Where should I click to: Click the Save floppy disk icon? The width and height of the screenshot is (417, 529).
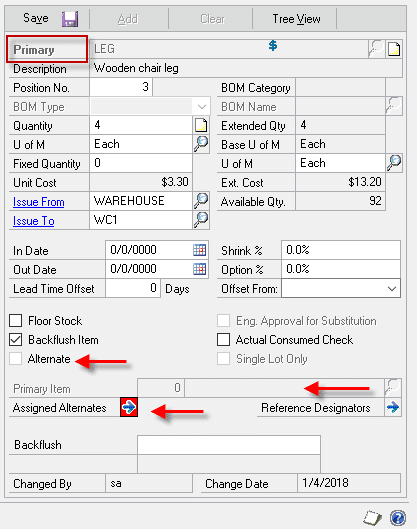(x=70, y=19)
